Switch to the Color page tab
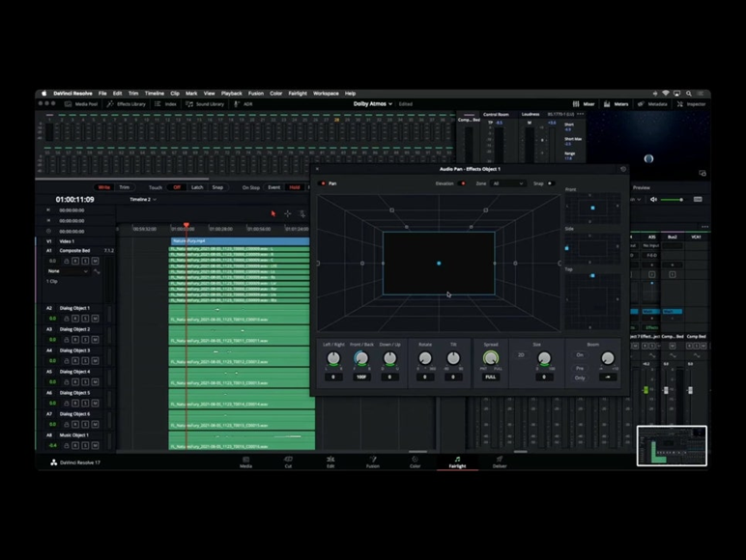Screen dimensions: 746x560 coord(415,462)
